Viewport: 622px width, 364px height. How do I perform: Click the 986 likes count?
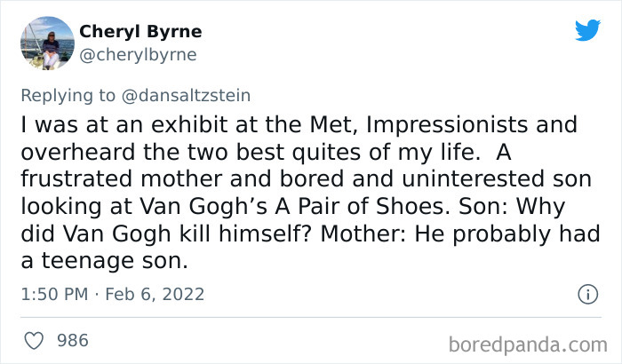tap(72, 340)
